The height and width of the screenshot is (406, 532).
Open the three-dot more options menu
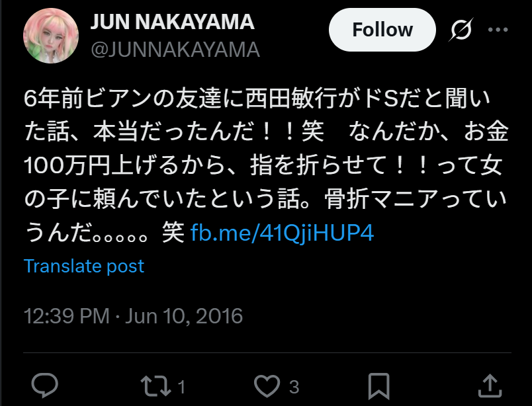coord(498,30)
